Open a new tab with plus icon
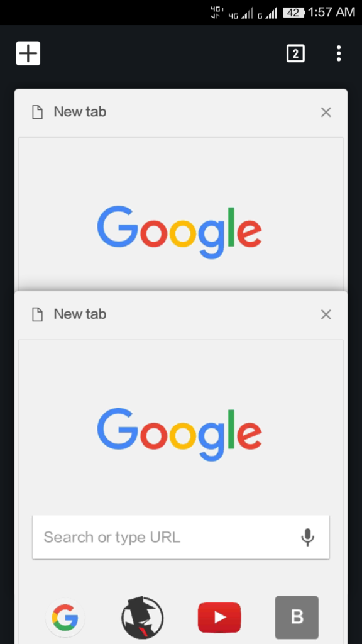362x644 pixels. pos(28,53)
